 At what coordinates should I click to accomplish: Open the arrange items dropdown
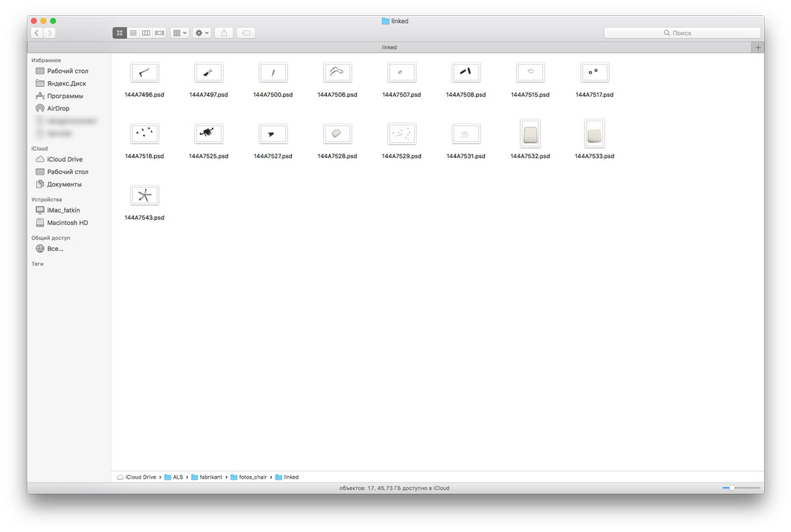click(179, 33)
